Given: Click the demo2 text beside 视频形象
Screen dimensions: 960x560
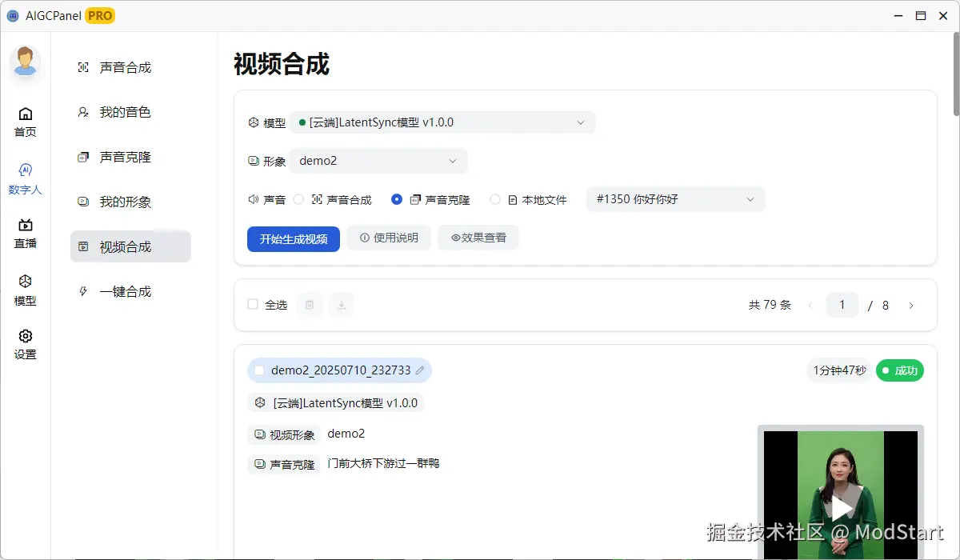Looking at the screenshot, I should click(346, 434).
